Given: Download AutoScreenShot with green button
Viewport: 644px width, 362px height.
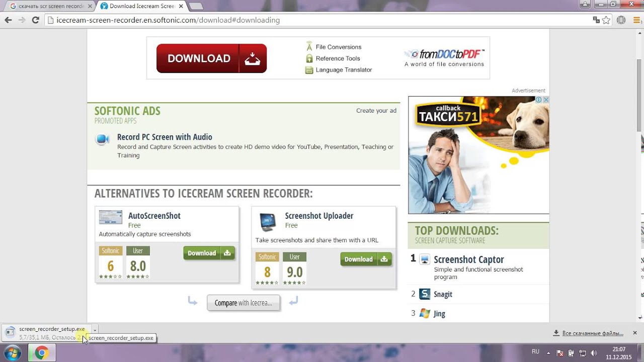Looking at the screenshot, I should click(209, 253).
